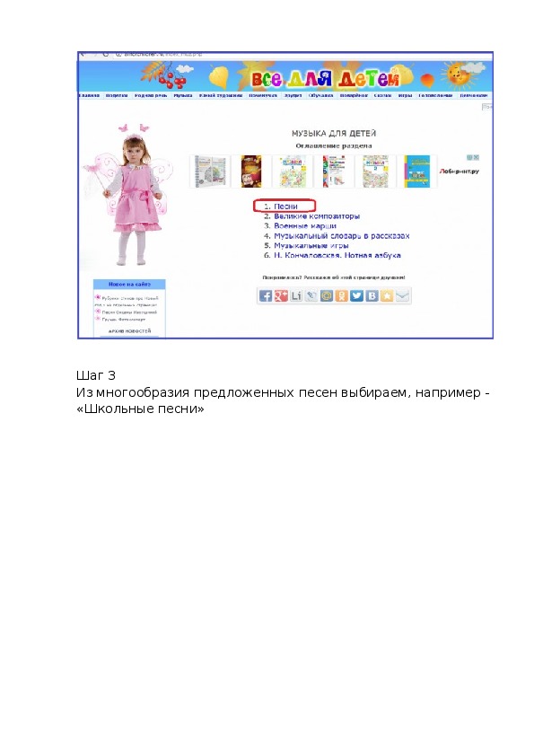Share via the Twitter bird icon
The height and width of the screenshot is (756, 534).
[x=356, y=295]
